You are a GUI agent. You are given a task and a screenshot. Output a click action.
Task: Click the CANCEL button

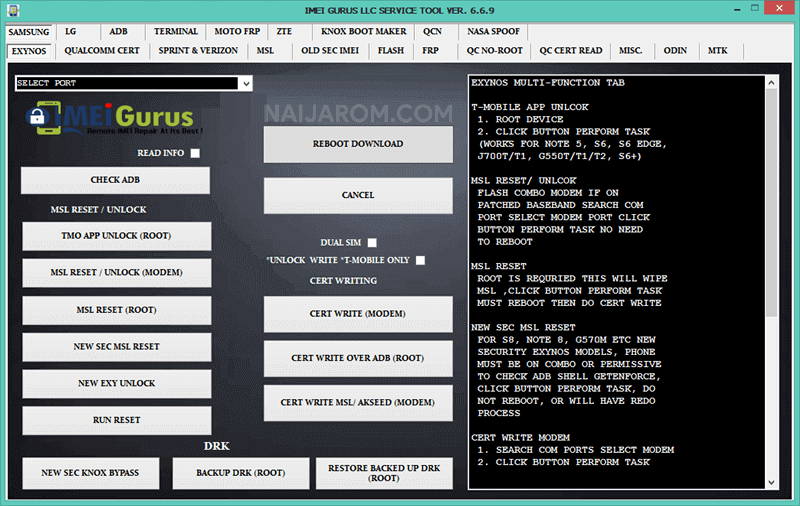pyautogui.click(x=358, y=195)
